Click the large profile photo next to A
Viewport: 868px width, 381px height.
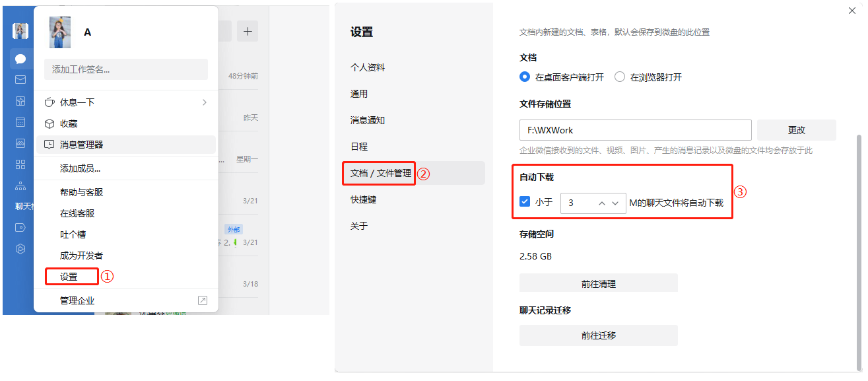[x=60, y=32]
